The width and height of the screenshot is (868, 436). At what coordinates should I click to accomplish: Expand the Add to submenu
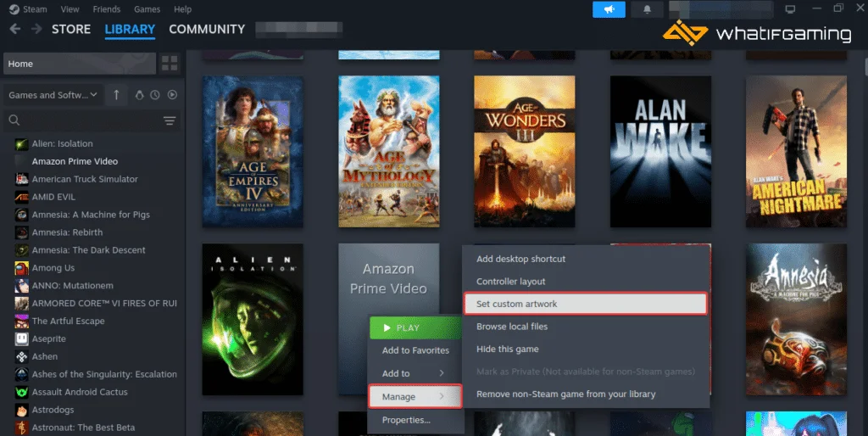(x=414, y=373)
